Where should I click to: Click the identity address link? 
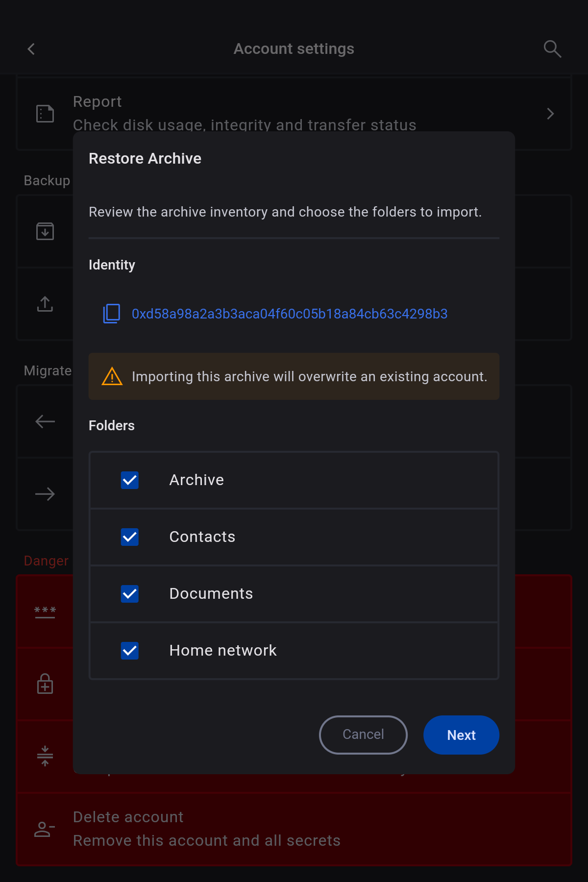[x=290, y=314]
